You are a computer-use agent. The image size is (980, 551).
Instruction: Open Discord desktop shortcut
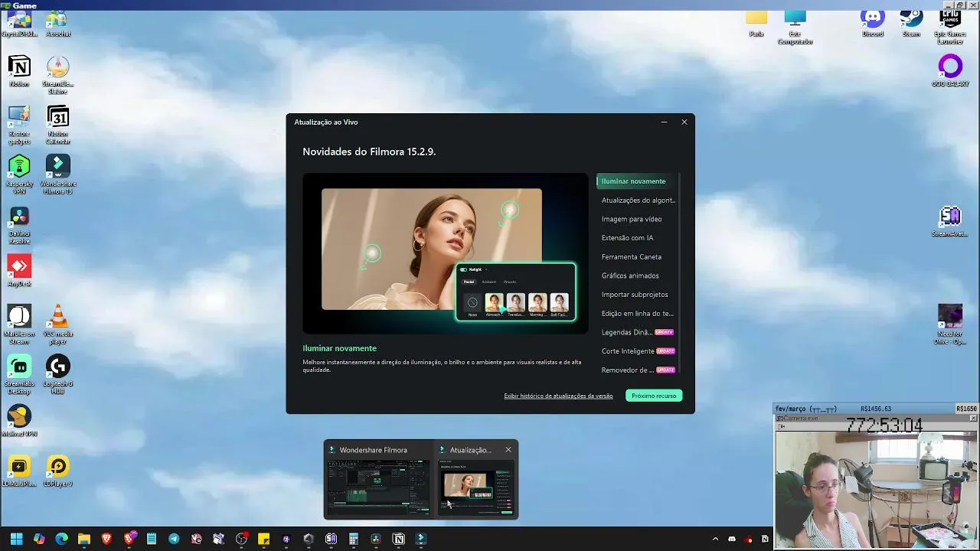(873, 22)
